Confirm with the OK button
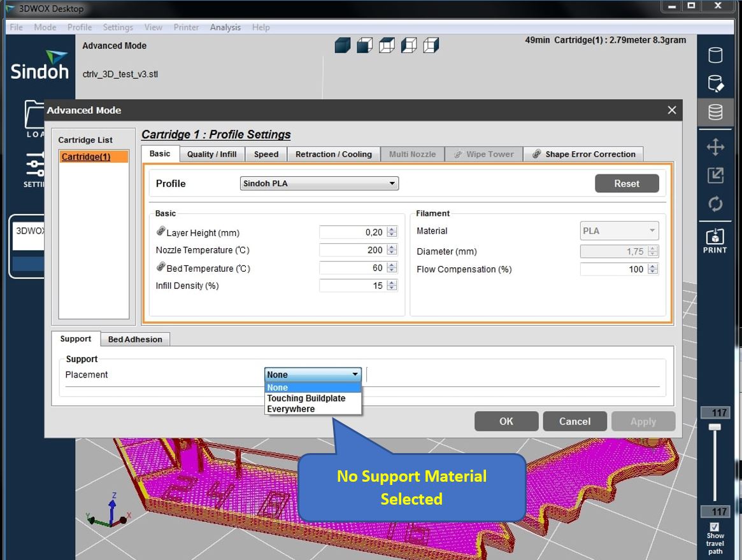Screen dimensions: 742x560 506,421
